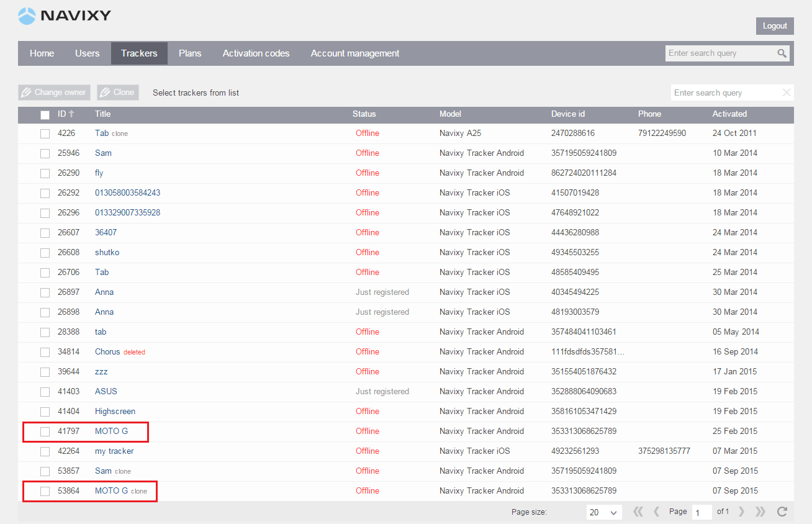Switch to the Users tab
Screen dimensions: 812x524
tap(88, 53)
